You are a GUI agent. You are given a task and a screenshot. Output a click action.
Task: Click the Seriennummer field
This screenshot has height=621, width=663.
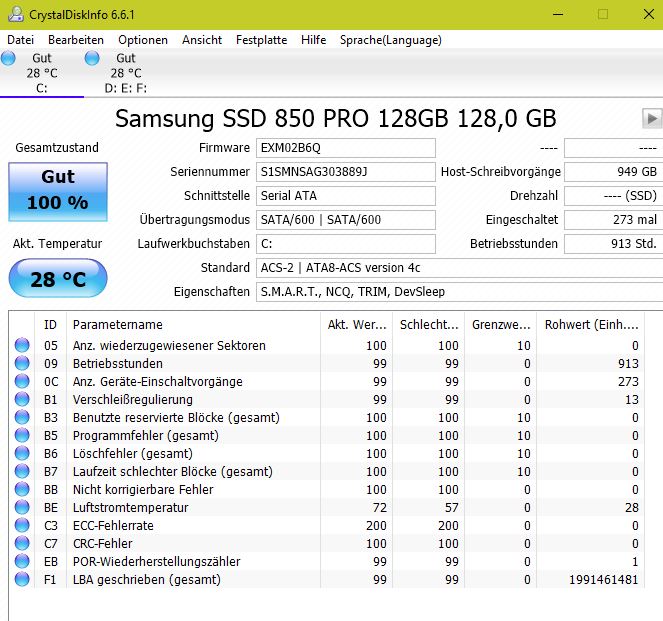click(345, 172)
